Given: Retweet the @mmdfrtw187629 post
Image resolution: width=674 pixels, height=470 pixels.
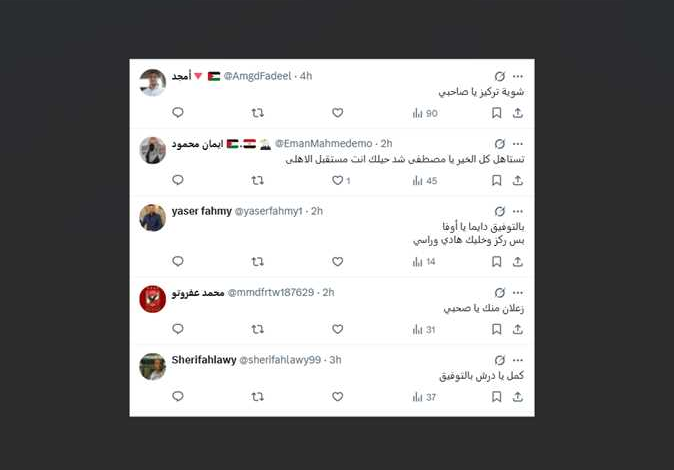Looking at the screenshot, I should pos(257,329).
